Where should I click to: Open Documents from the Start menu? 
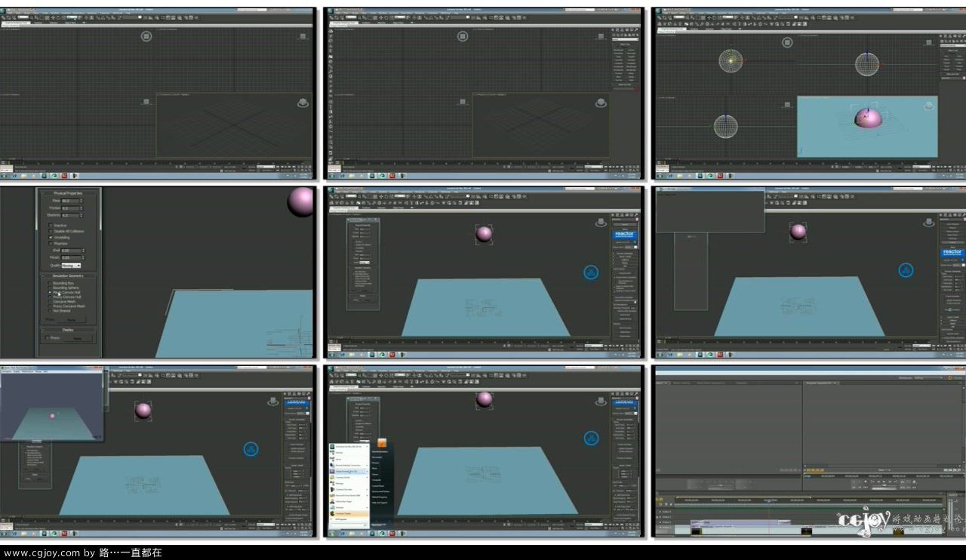point(377,457)
